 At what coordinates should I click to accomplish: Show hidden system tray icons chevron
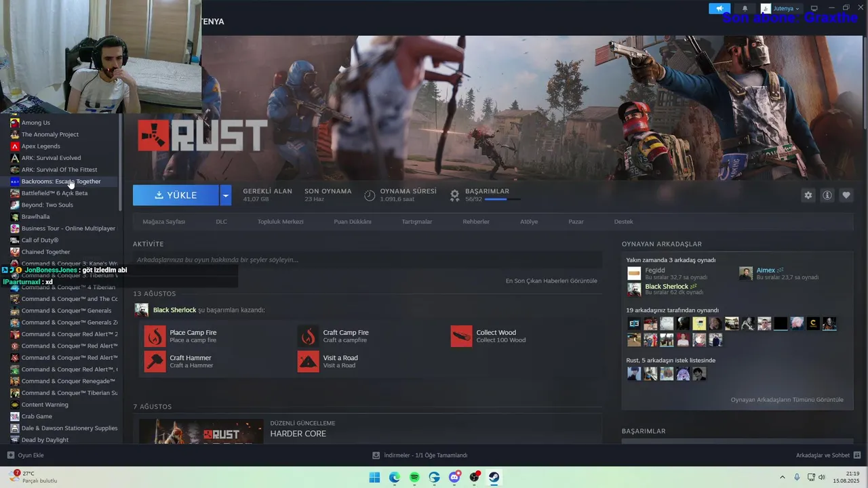782,477
